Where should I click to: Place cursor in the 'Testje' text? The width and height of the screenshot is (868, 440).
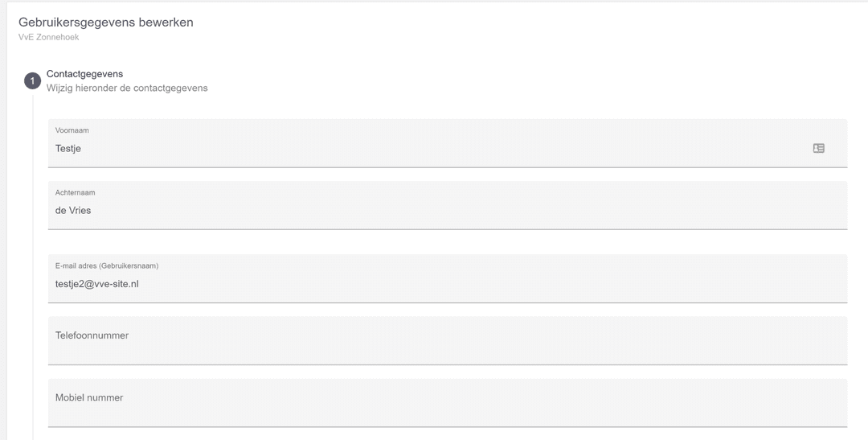click(x=68, y=149)
